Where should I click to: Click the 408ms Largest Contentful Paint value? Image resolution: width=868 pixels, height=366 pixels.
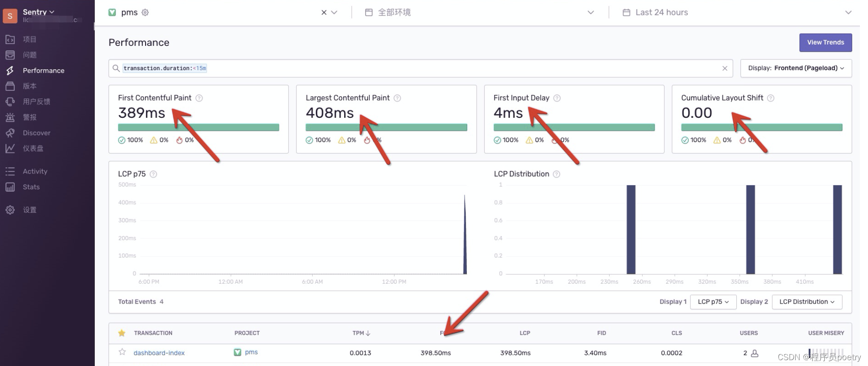pos(330,113)
